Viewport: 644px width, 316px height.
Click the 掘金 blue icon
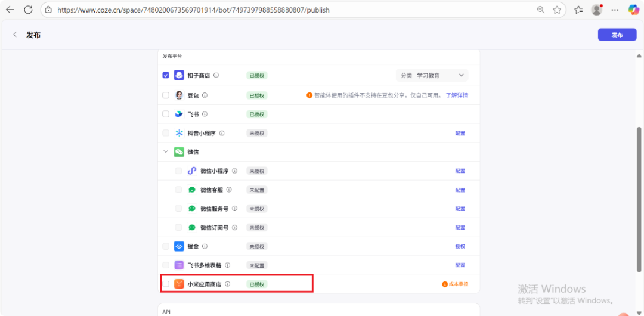click(x=179, y=247)
